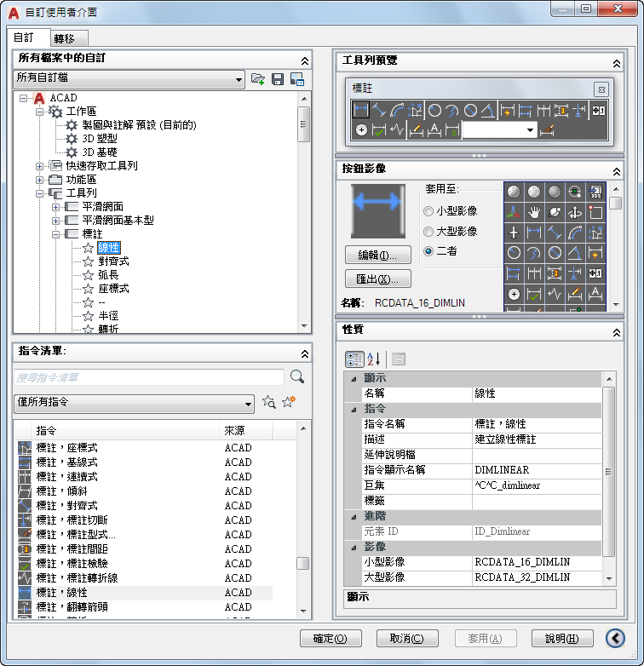Select 弧長 in the 標註 toolbar tree
Screen dimensions: 644x666
[108, 275]
